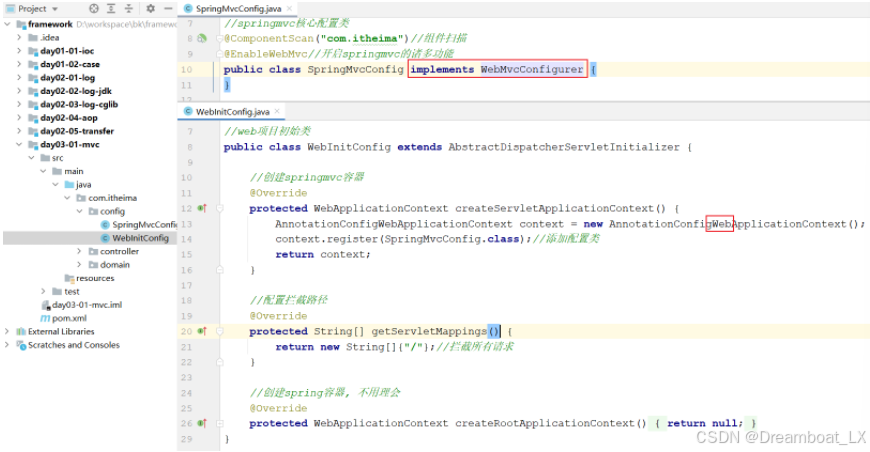
Task: Expand the day02-03-log-cglib module
Action: click(x=19, y=104)
